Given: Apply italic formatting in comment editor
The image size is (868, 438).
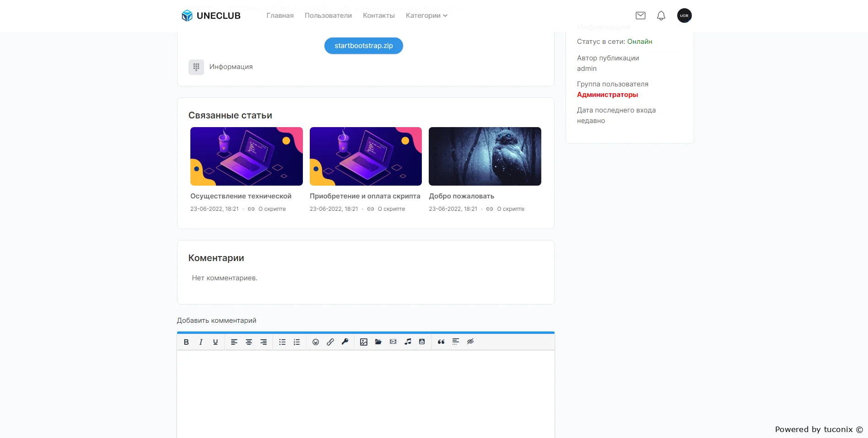Looking at the screenshot, I should [201, 342].
